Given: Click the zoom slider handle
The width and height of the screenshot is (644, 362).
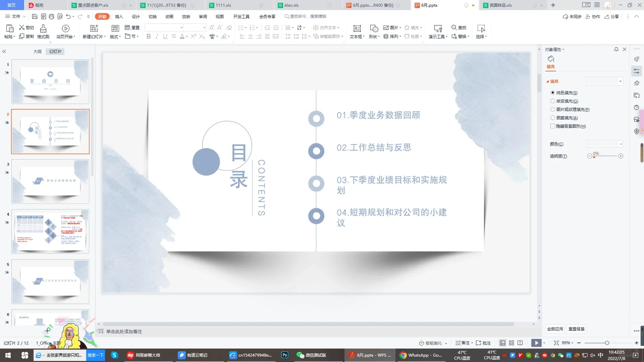Looking at the screenshot, I should point(607,343).
